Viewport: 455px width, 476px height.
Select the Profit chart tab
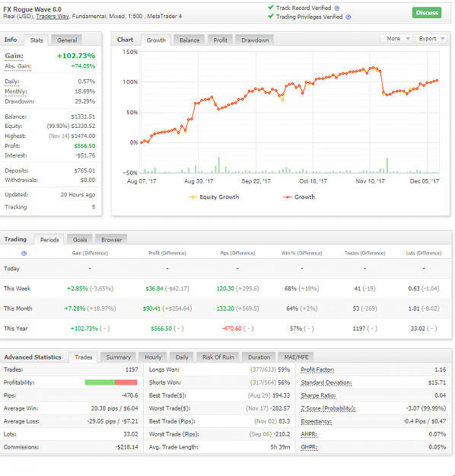coord(220,40)
